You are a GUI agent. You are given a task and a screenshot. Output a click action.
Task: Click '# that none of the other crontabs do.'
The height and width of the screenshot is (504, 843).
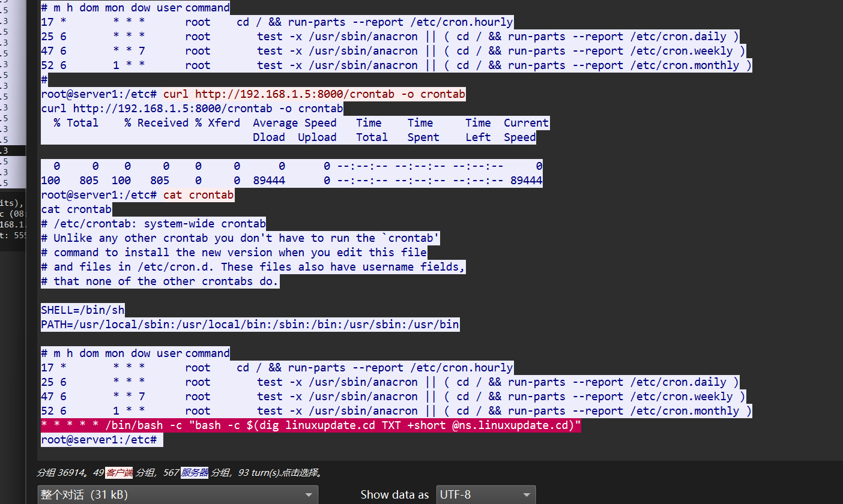coord(160,281)
